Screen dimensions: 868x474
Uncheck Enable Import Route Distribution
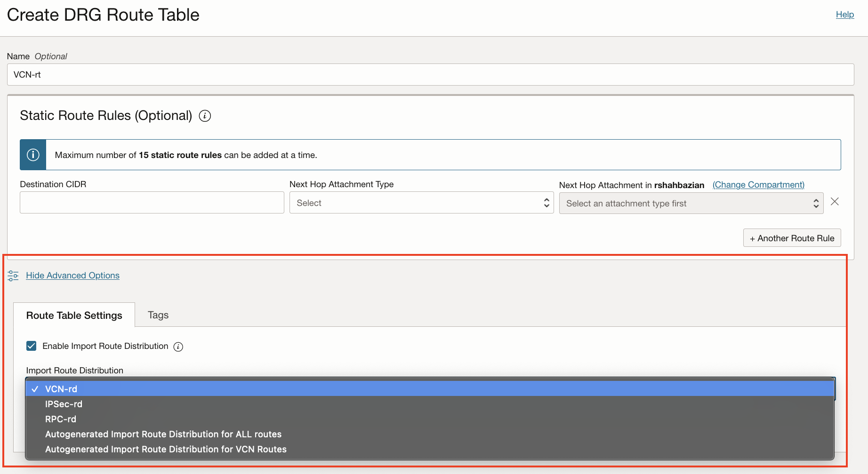pyautogui.click(x=31, y=346)
